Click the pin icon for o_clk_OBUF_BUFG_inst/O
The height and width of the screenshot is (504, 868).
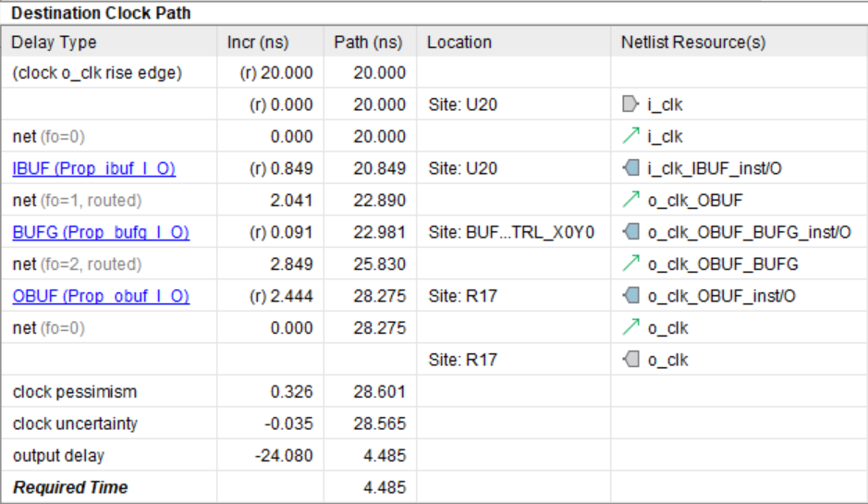pyautogui.click(x=630, y=232)
